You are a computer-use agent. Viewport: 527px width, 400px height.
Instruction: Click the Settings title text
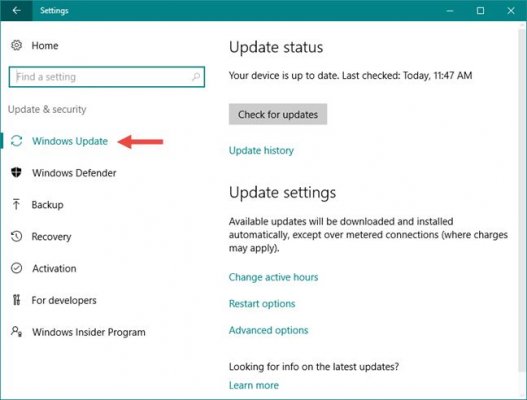tap(54, 10)
